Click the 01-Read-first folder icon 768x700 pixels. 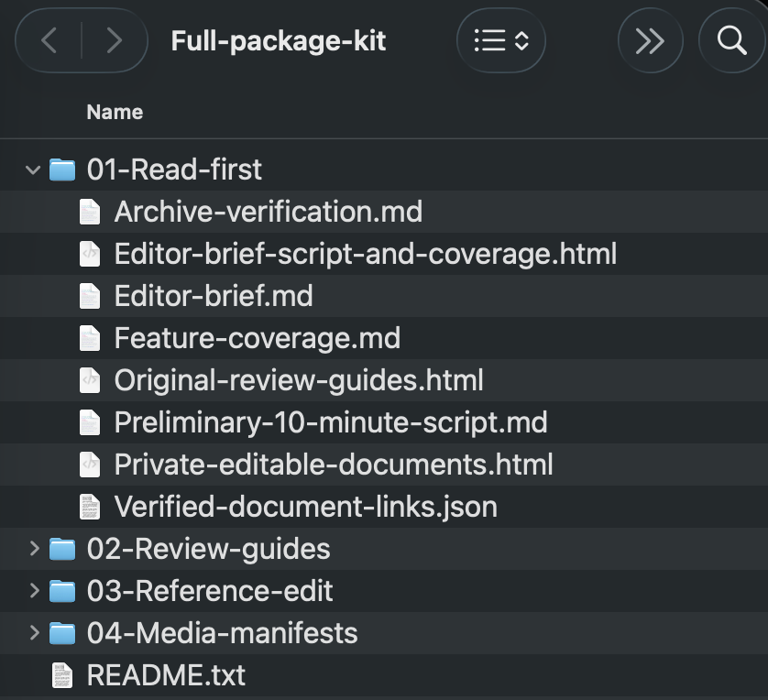click(62, 170)
